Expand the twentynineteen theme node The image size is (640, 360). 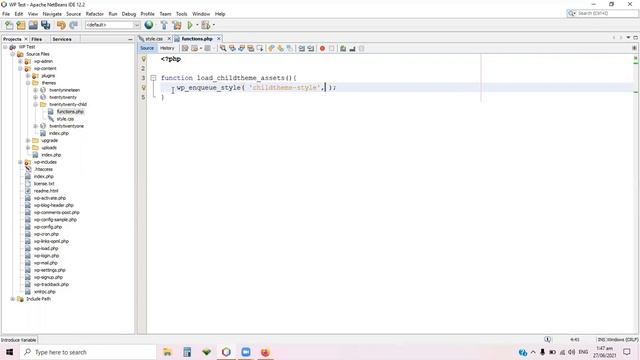pyautogui.click(x=36, y=90)
